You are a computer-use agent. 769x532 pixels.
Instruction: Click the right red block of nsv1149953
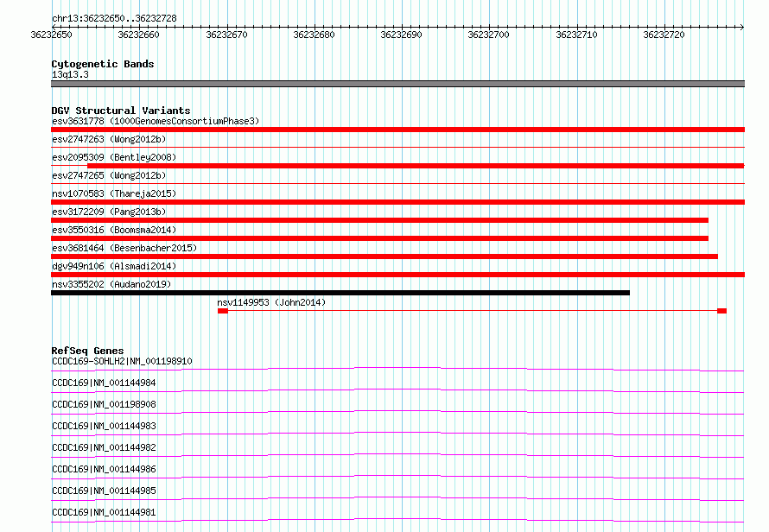721,311
